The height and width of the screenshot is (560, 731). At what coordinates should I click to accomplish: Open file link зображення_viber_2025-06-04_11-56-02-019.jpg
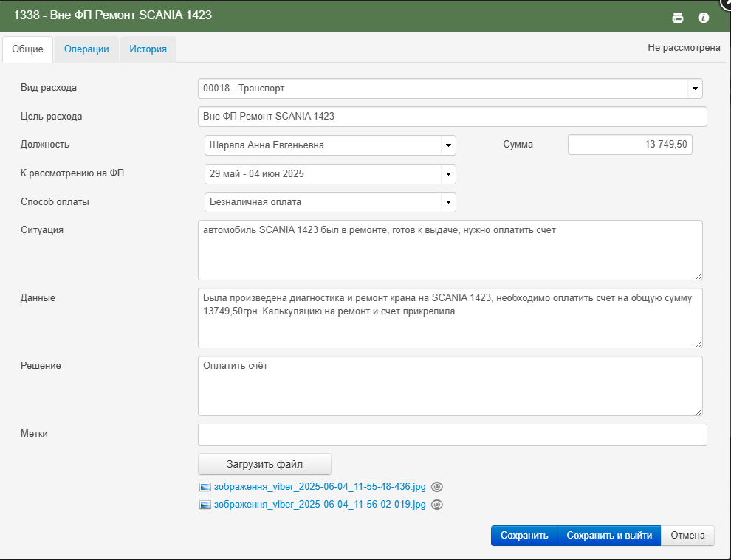coord(319,505)
